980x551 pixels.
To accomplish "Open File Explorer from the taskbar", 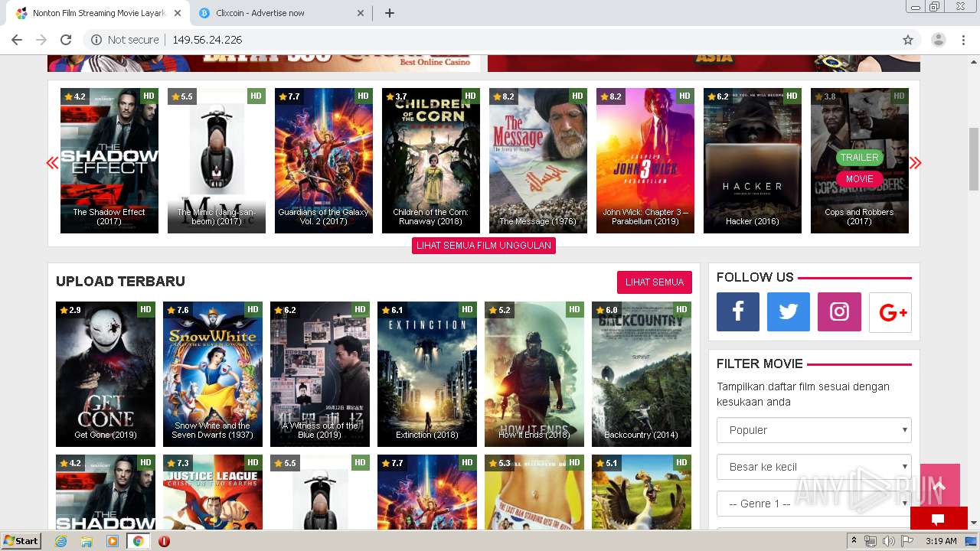I will (x=87, y=541).
